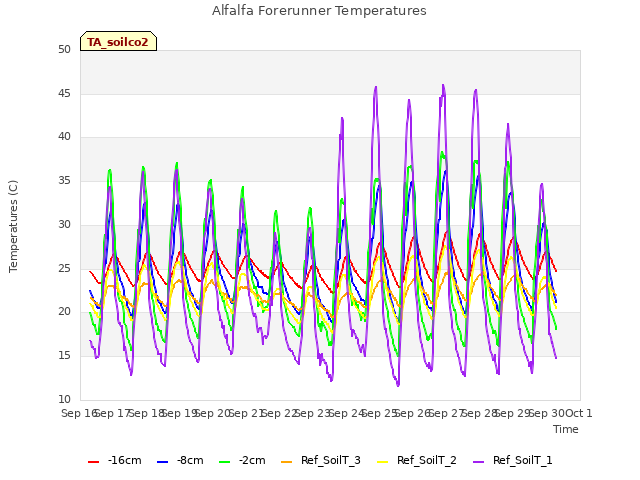Screen dimensions: 640x480
Task: Click the Oct 1 x-axis tick label
Action: click(x=579, y=413)
